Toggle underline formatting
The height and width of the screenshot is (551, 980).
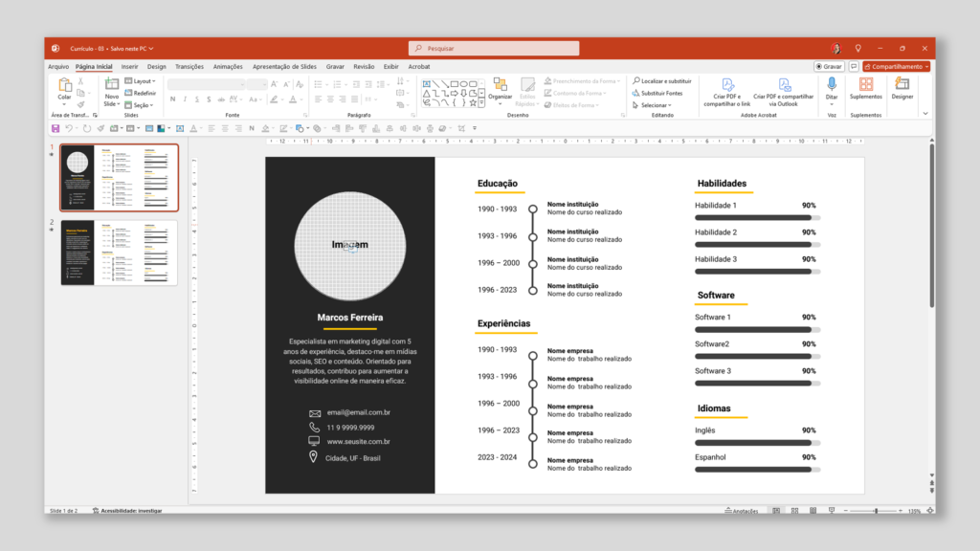pos(197,99)
